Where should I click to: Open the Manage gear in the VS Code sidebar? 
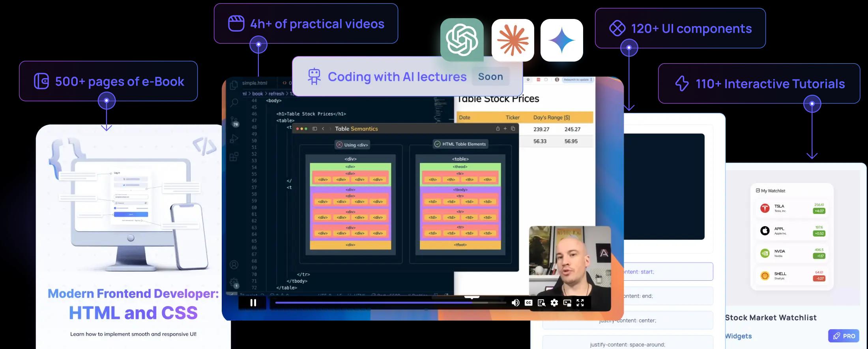point(234,283)
